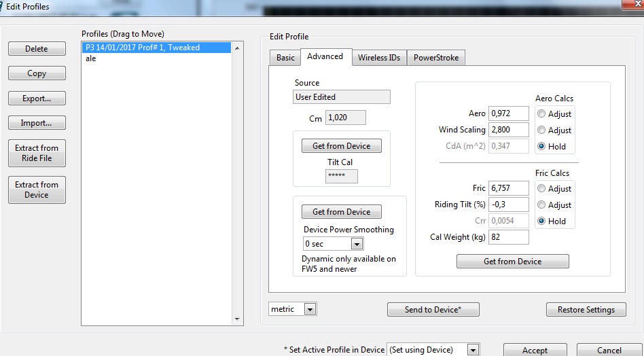
Task: Select Adjust radio for Aero
Action: [543, 113]
